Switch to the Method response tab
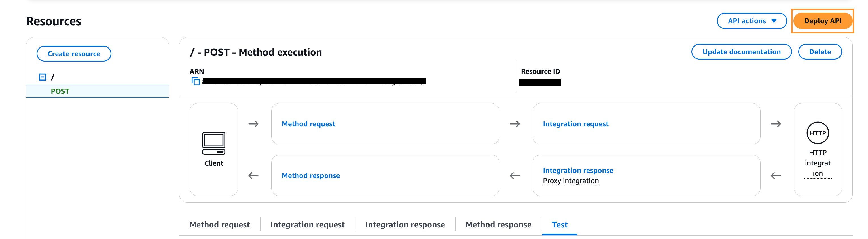The image size is (868, 239). pos(498,225)
